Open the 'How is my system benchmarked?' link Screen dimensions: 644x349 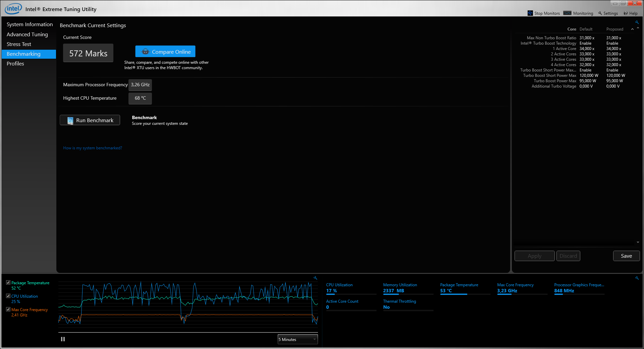[x=93, y=148]
